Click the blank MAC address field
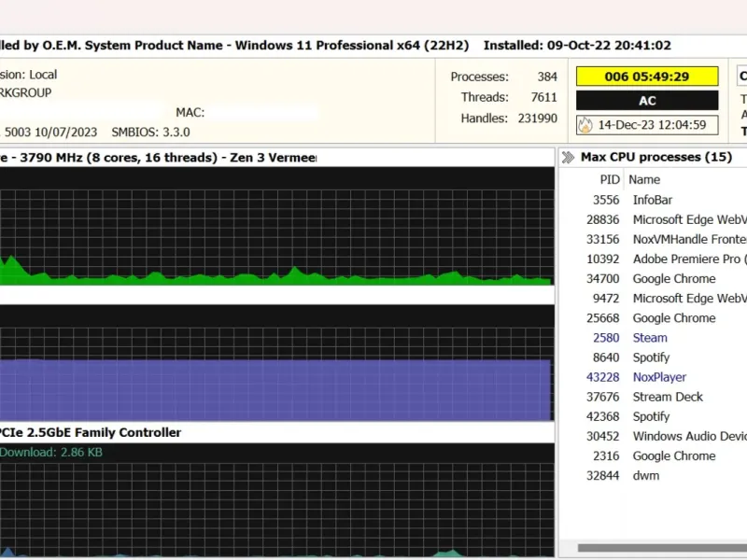 [x=261, y=113]
